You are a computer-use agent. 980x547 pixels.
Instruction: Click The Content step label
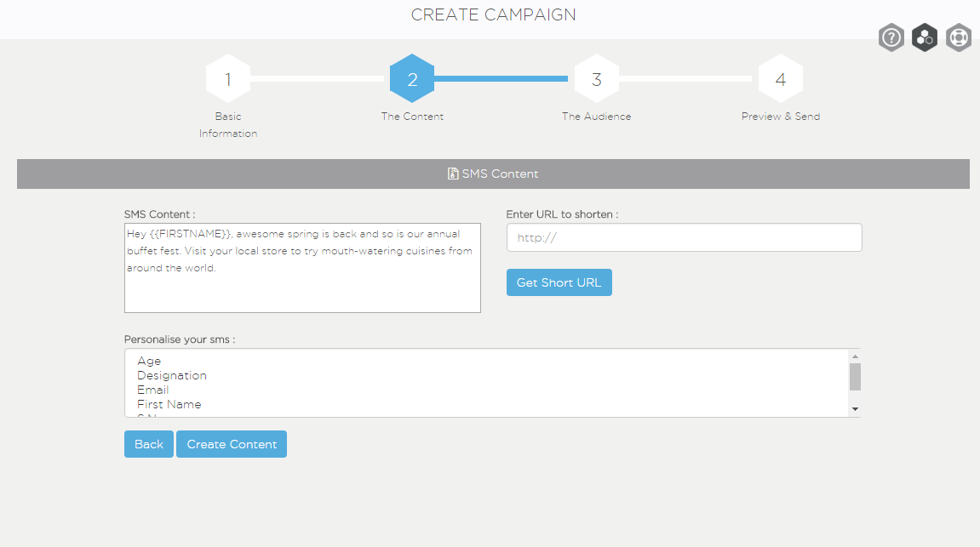412,116
